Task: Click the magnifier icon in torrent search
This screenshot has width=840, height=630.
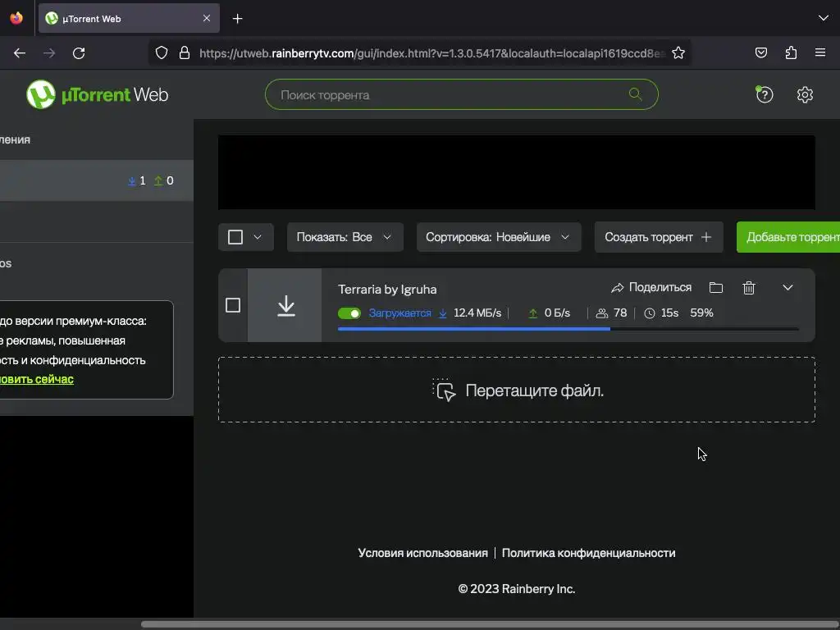Action: [636, 94]
